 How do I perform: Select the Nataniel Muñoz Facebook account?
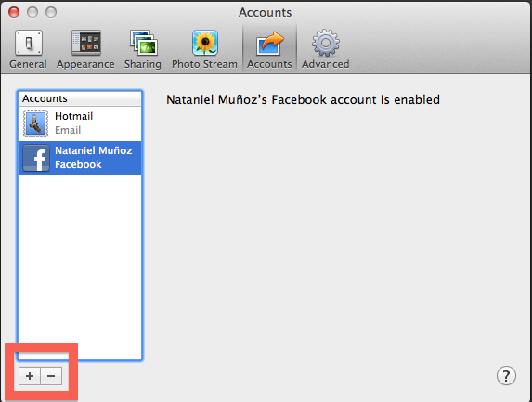click(80, 158)
